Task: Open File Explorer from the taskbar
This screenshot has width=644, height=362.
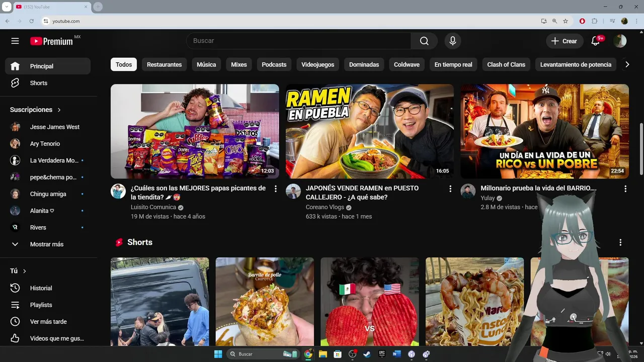Action: pyautogui.click(x=323, y=354)
